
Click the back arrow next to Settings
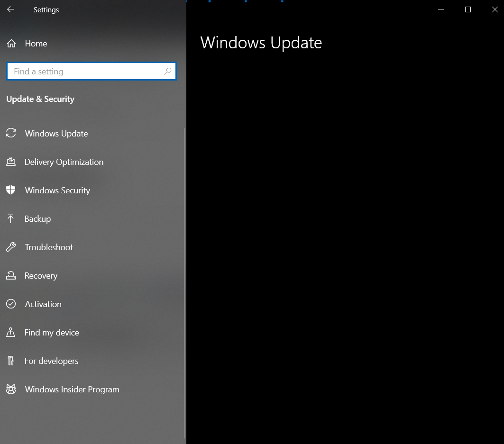click(x=10, y=9)
